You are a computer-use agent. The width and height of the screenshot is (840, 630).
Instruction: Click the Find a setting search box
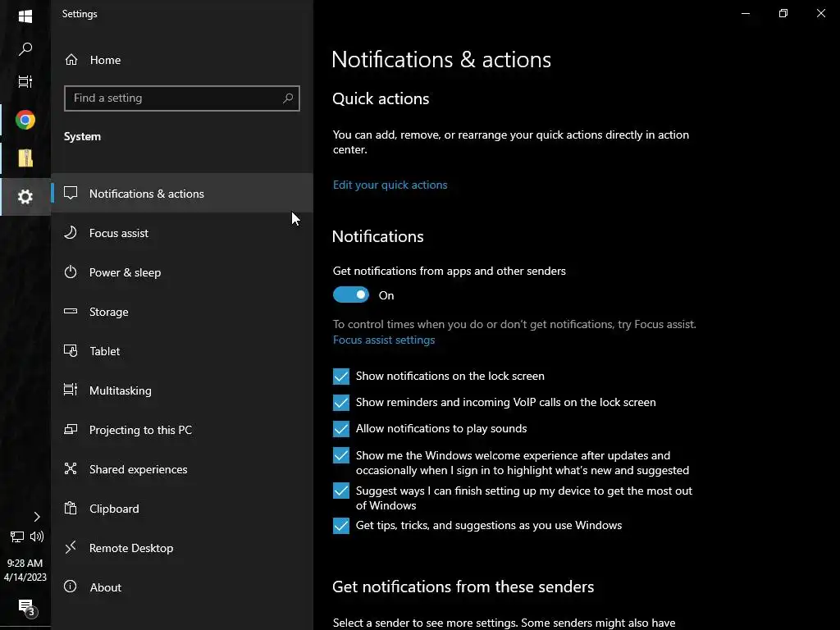click(x=172, y=98)
